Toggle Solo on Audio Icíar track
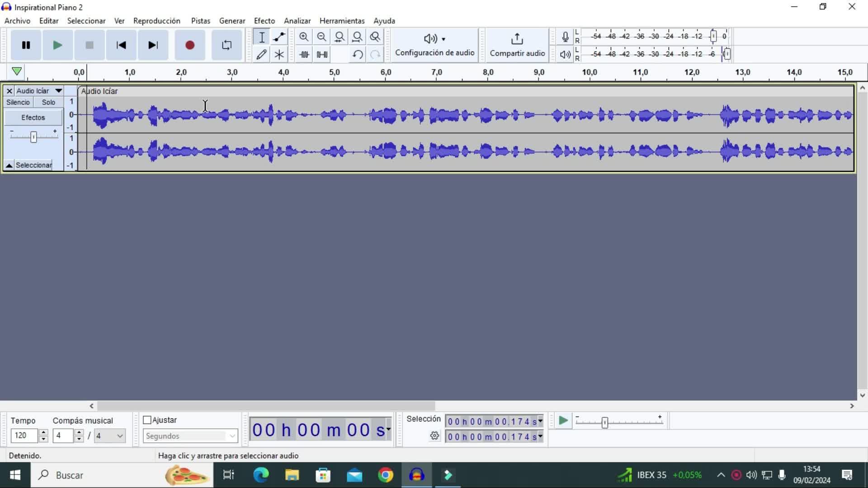 48,103
